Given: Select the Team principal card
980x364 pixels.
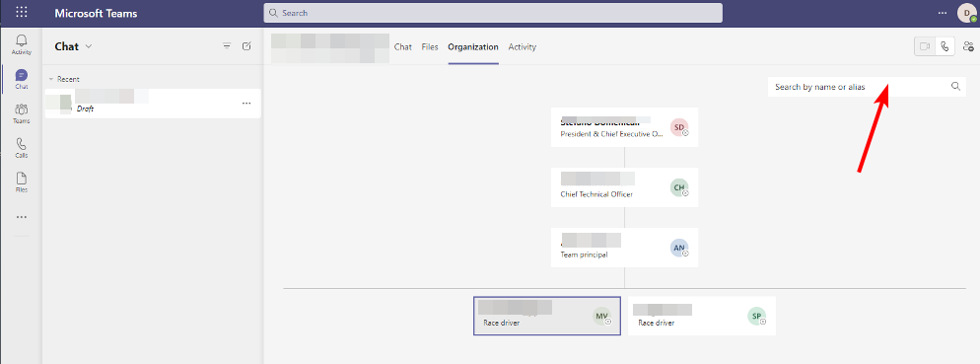Looking at the screenshot, I should pos(624,247).
